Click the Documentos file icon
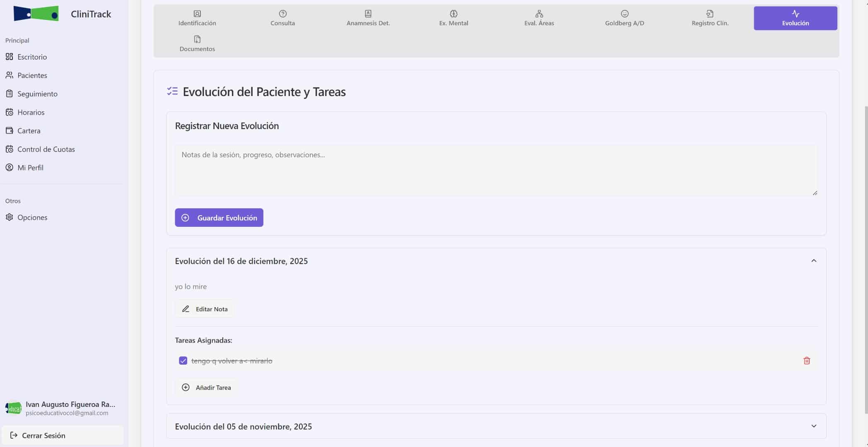This screenshot has height=447, width=868. tap(197, 39)
